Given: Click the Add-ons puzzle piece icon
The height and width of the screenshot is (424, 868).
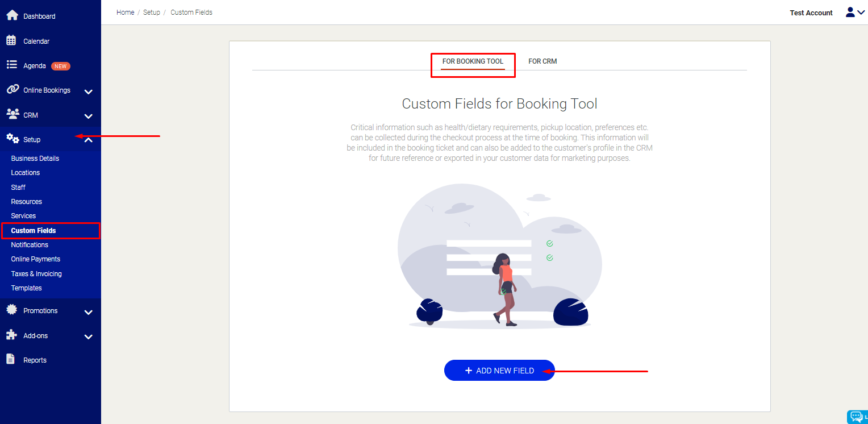Looking at the screenshot, I should point(12,335).
